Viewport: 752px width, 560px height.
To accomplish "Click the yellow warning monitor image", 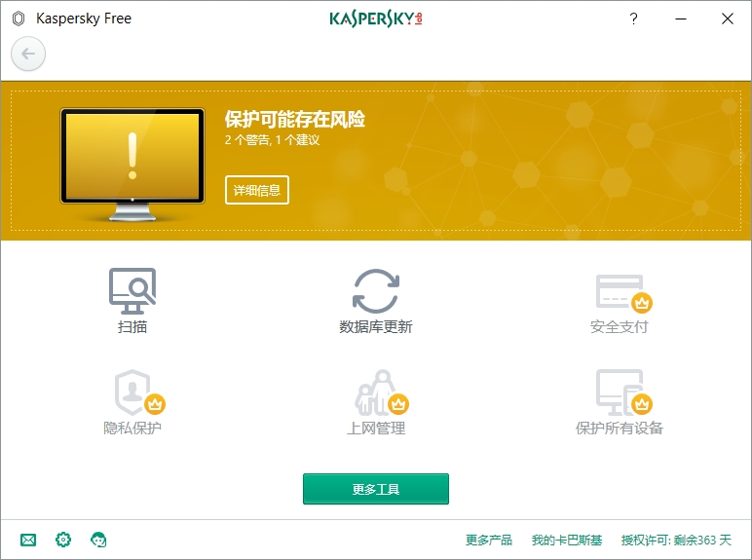I will pyautogui.click(x=132, y=164).
